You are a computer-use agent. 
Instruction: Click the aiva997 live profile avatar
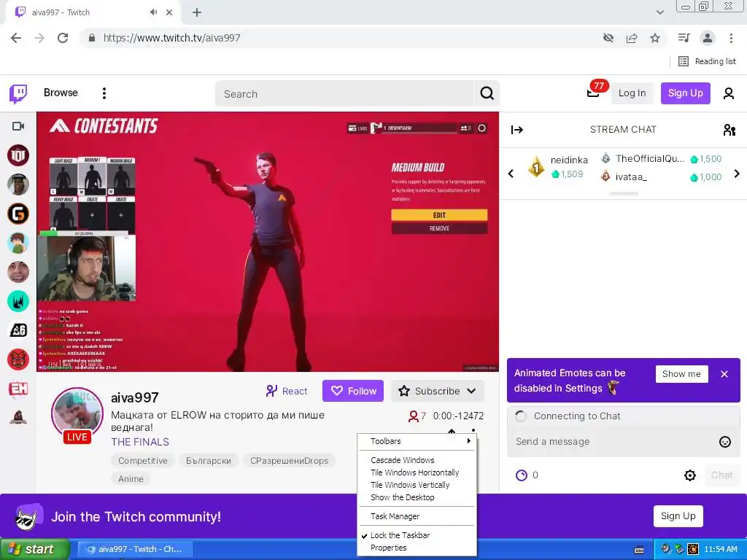pyautogui.click(x=77, y=414)
